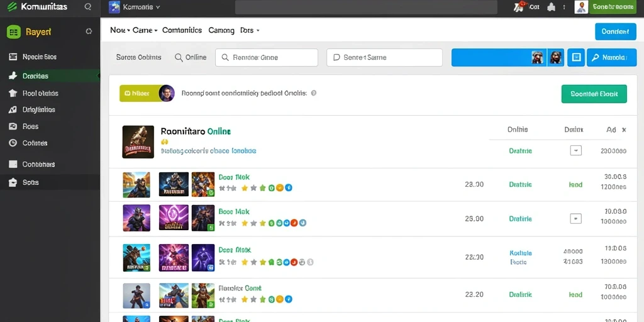The width and height of the screenshot is (644, 322).
Task: Click first avatar in the blue bar
Action: point(537,57)
